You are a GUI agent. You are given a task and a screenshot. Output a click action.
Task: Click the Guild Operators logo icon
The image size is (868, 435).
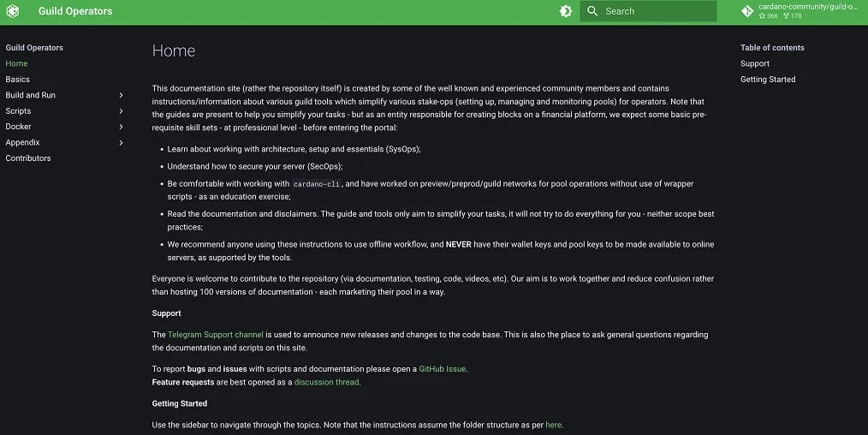13,11
